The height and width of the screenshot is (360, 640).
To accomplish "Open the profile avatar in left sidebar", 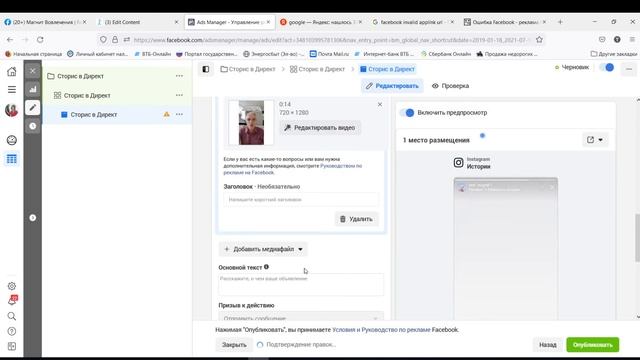I will [x=11, y=110].
